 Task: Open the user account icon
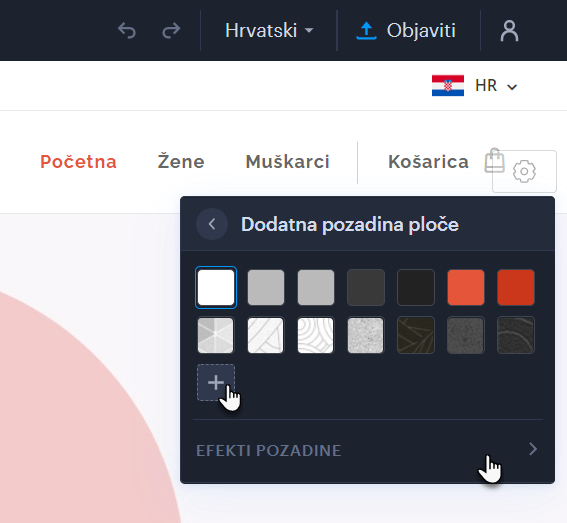click(x=509, y=31)
